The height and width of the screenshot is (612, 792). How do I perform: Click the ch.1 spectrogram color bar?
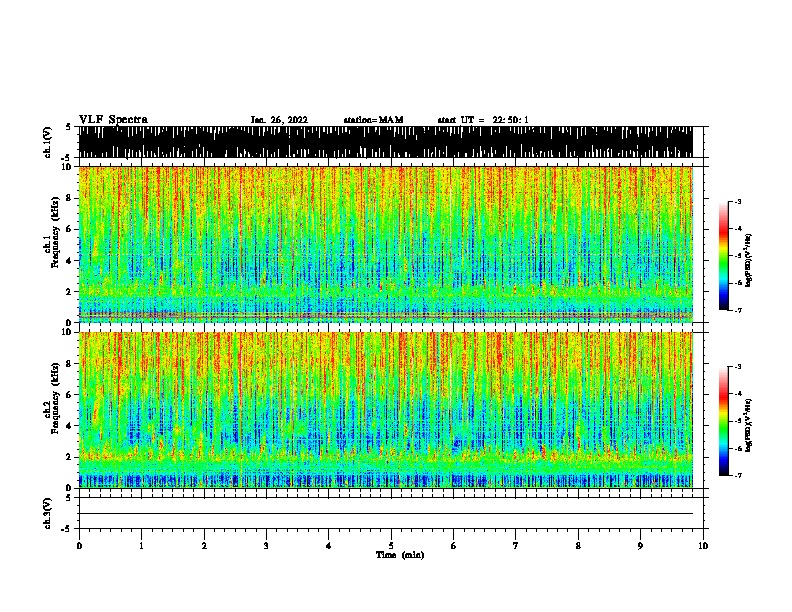pyautogui.click(x=724, y=256)
